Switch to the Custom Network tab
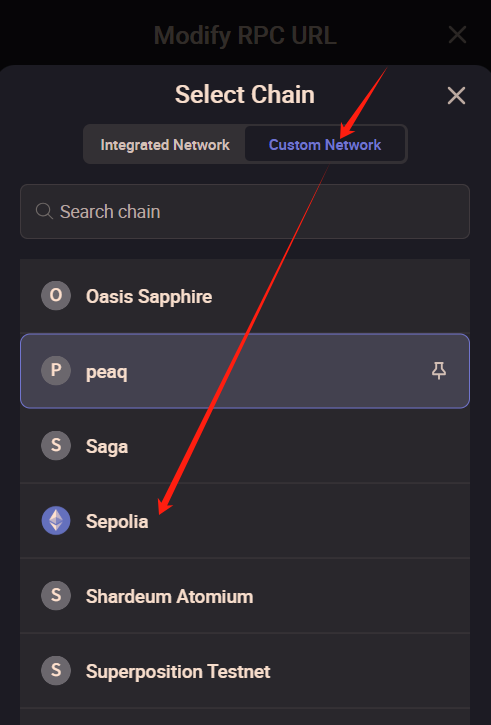Viewport: 491px width, 725px height. [325, 144]
